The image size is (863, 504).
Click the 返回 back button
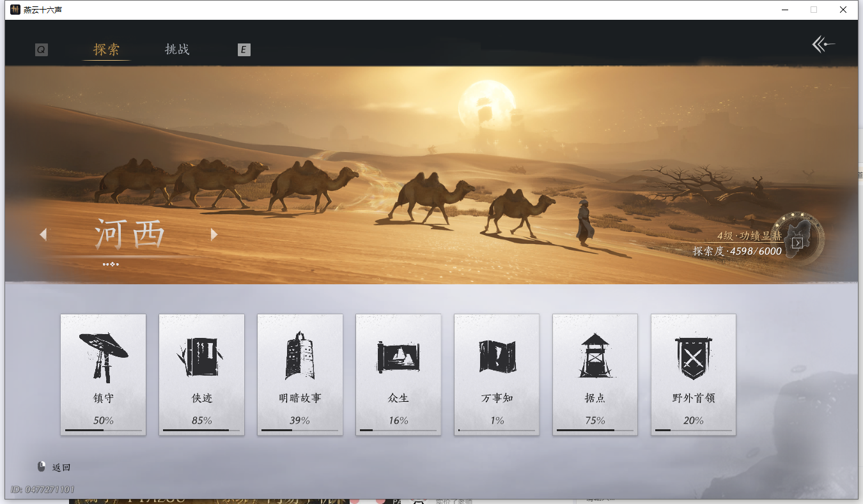tap(55, 467)
